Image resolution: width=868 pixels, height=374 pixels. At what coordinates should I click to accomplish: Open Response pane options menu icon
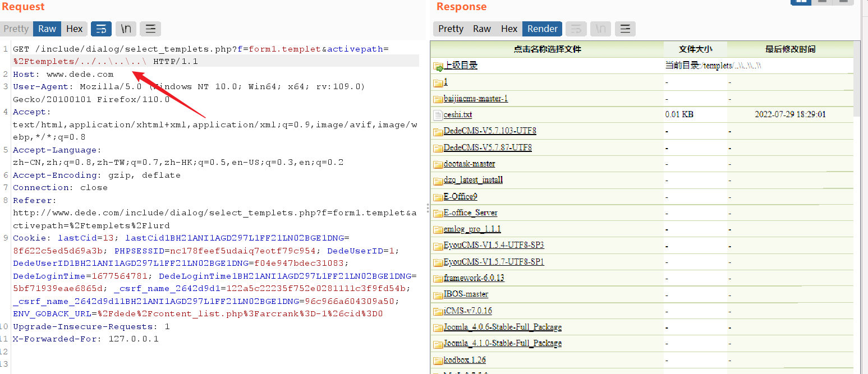(x=625, y=29)
